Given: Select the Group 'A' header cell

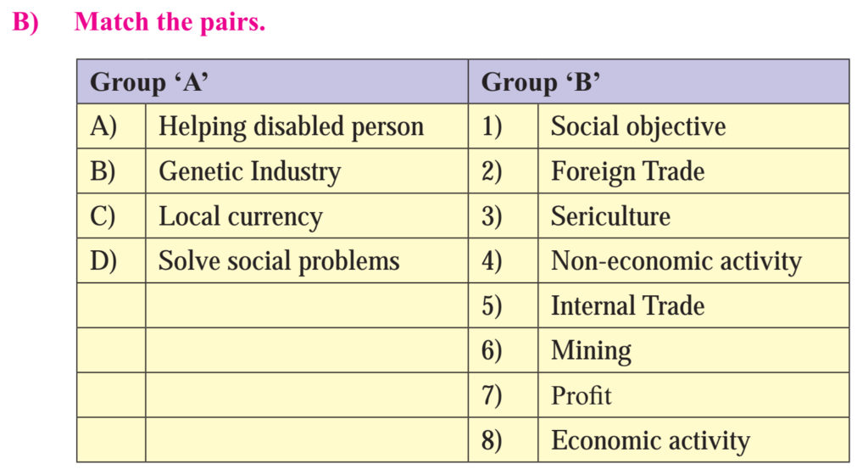Looking at the screenshot, I should point(272,81).
